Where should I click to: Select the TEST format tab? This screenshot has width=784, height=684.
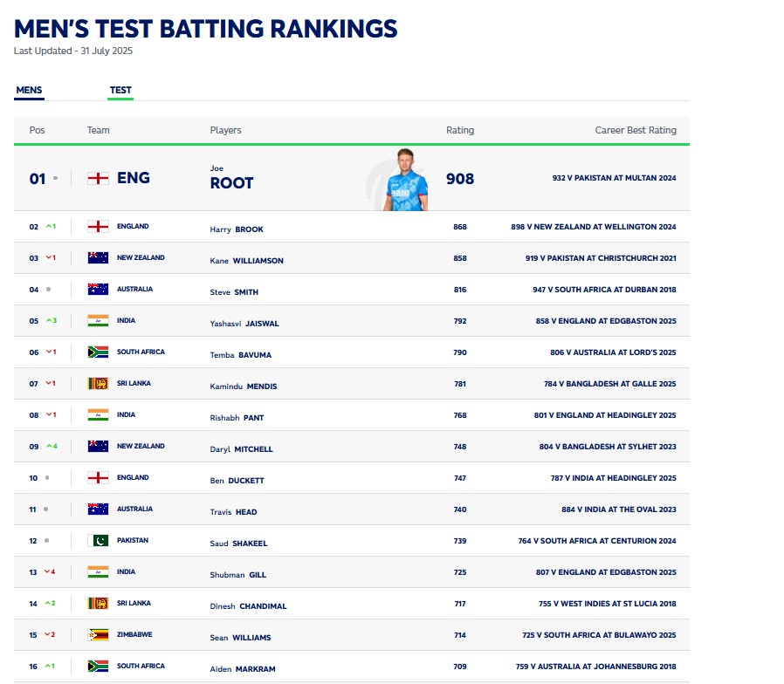click(120, 91)
